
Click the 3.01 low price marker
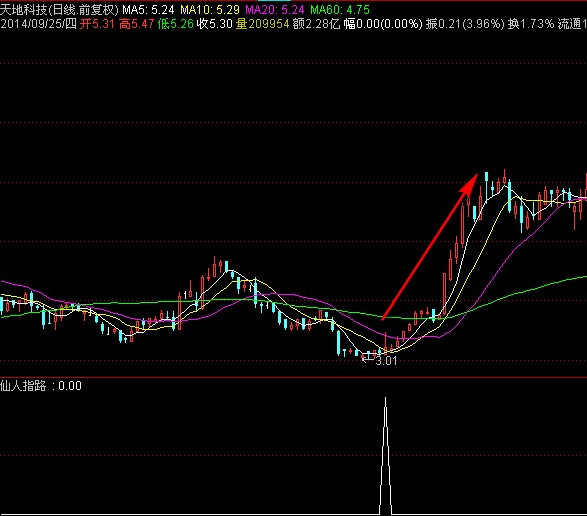click(x=386, y=361)
